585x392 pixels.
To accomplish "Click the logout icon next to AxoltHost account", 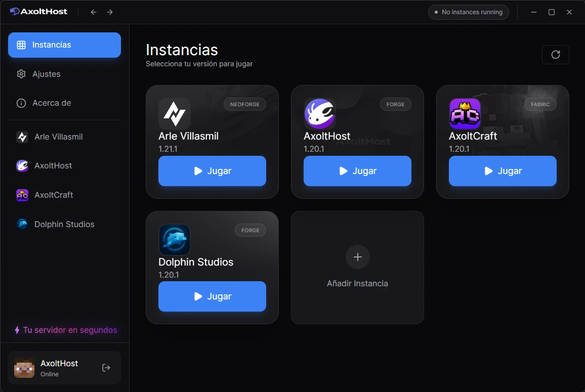I will pyautogui.click(x=106, y=368).
